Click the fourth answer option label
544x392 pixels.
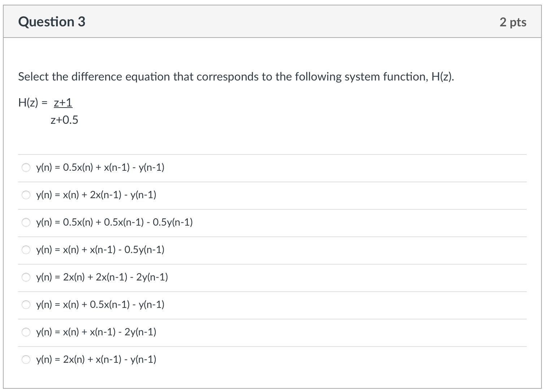click(100, 249)
